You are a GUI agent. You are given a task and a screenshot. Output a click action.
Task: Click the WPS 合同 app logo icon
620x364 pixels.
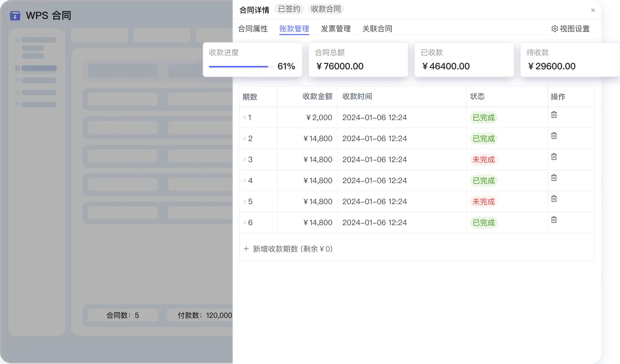(15, 16)
